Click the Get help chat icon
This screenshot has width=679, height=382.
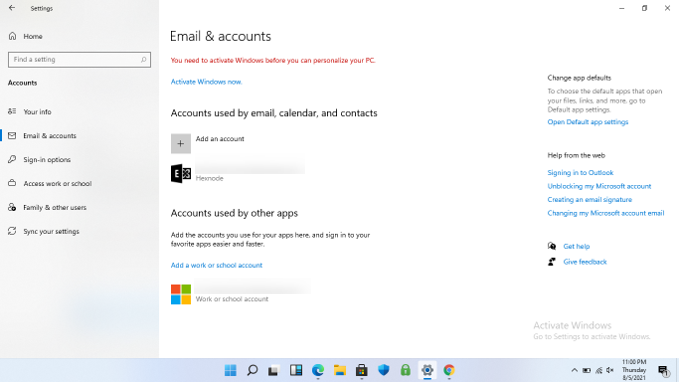[x=552, y=246]
